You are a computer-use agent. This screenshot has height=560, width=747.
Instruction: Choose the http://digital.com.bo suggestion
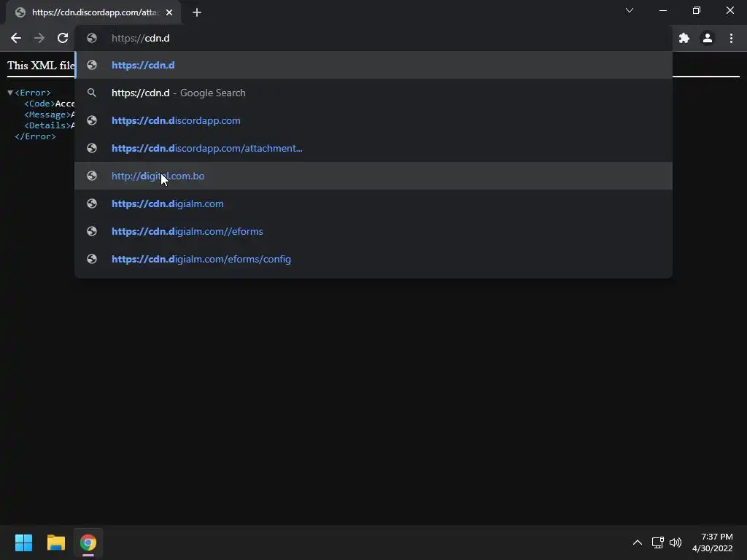(x=373, y=176)
